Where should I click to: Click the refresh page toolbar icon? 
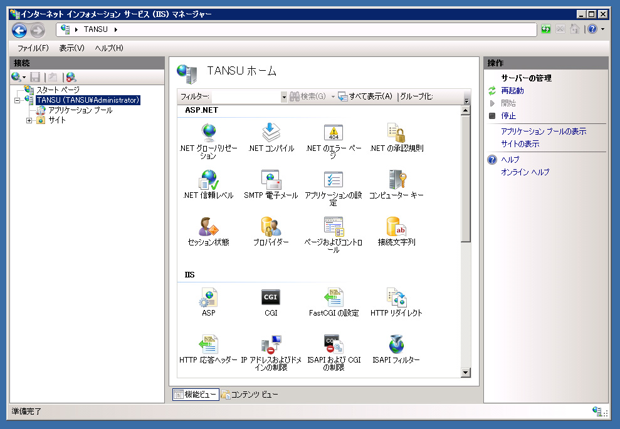(x=546, y=29)
